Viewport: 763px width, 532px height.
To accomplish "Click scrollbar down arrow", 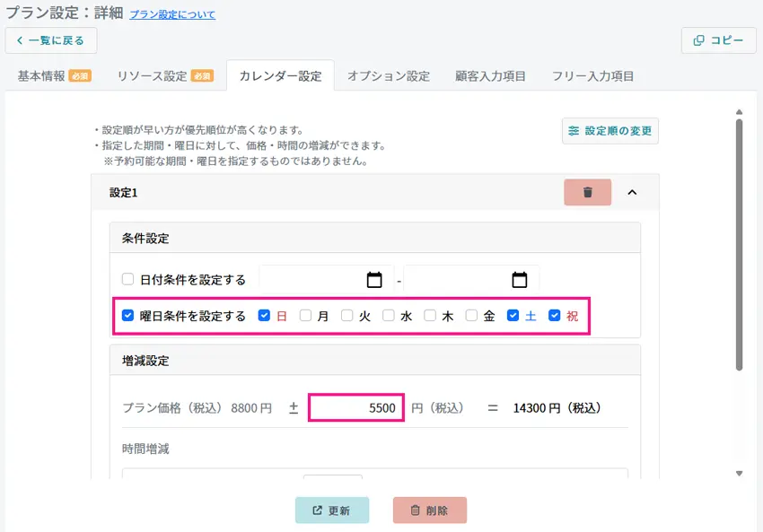I will 739,473.
